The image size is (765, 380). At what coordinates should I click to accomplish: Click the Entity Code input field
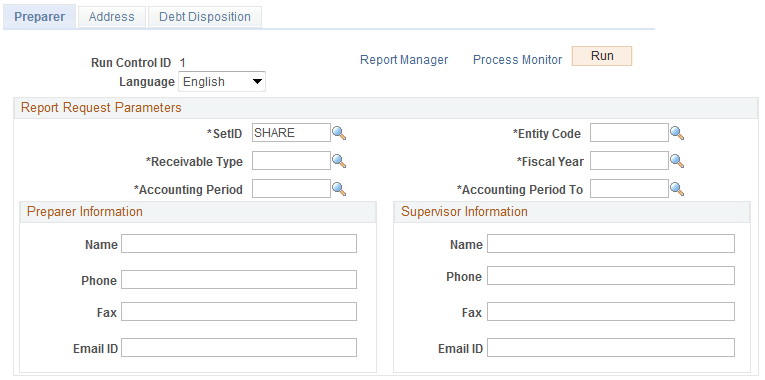click(x=629, y=133)
